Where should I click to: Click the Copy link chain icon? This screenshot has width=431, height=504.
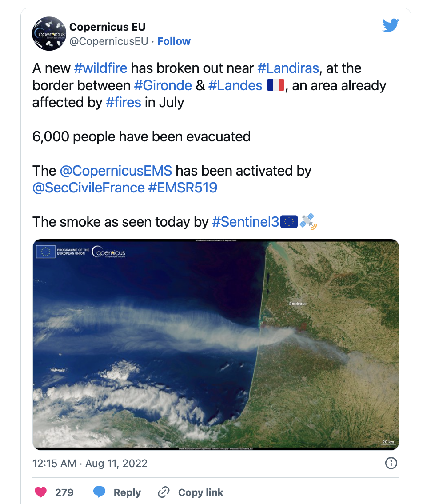pos(164,492)
